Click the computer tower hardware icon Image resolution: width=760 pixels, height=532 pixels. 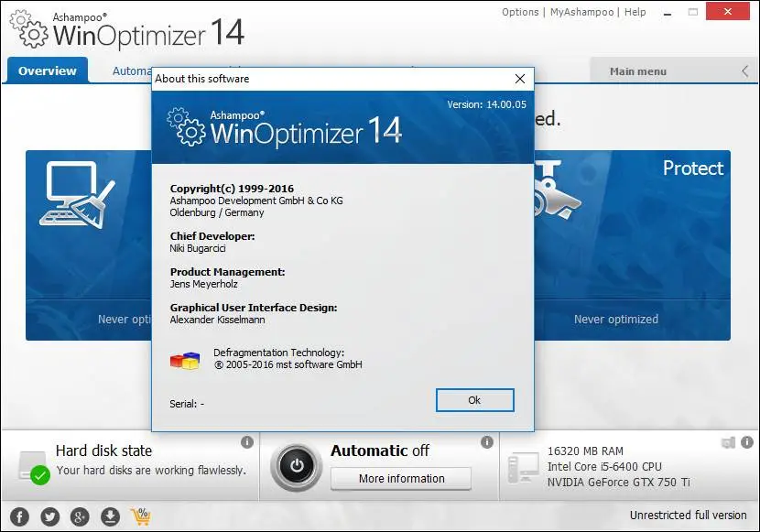(523, 467)
